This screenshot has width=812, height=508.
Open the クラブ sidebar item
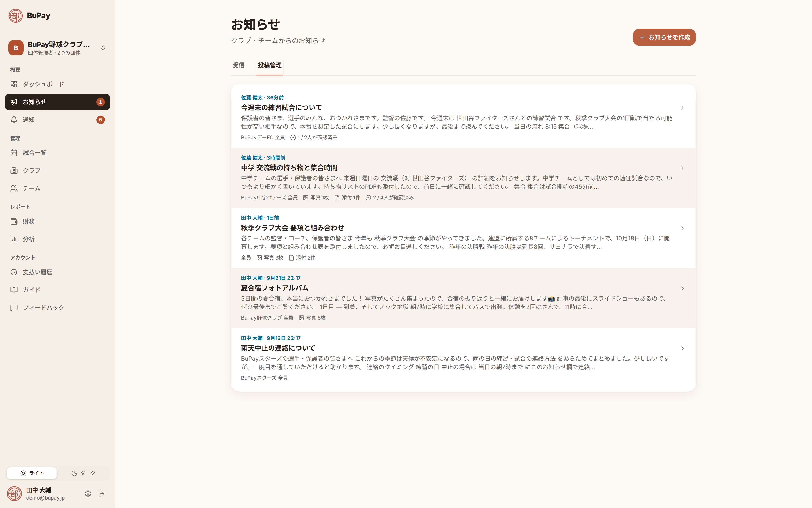click(57, 170)
